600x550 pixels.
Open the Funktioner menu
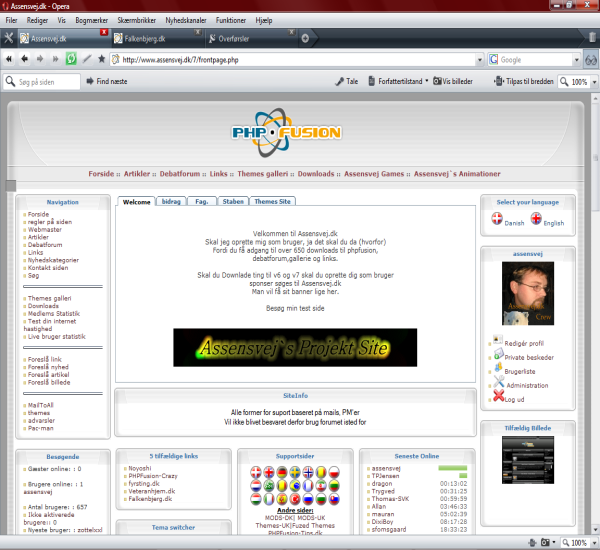pyautogui.click(x=230, y=20)
